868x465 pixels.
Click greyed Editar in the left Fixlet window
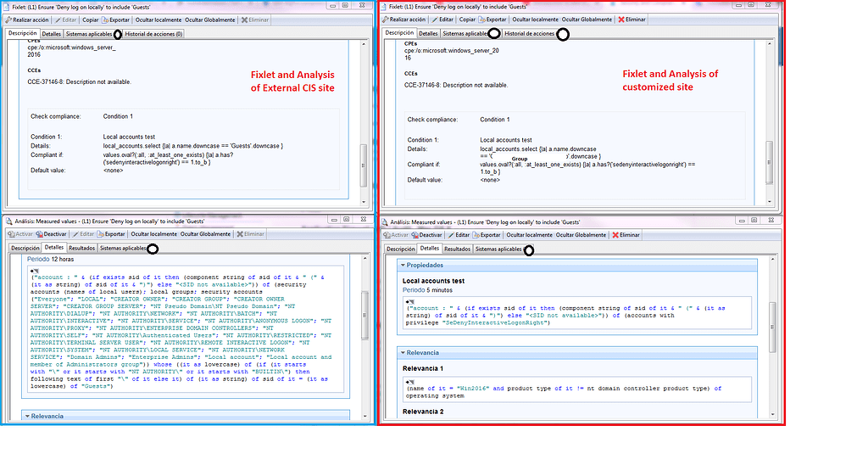click(x=66, y=20)
